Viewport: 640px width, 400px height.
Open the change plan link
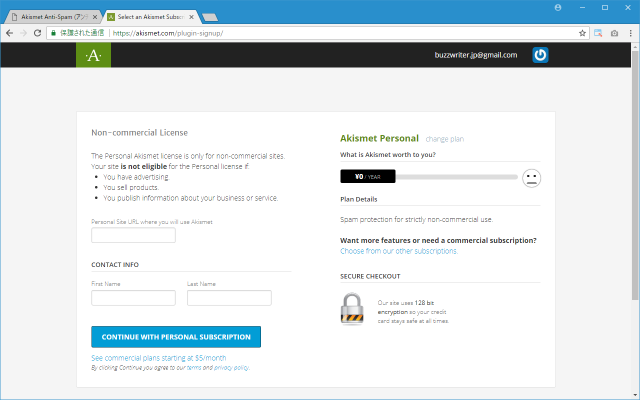pyautogui.click(x=444, y=139)
